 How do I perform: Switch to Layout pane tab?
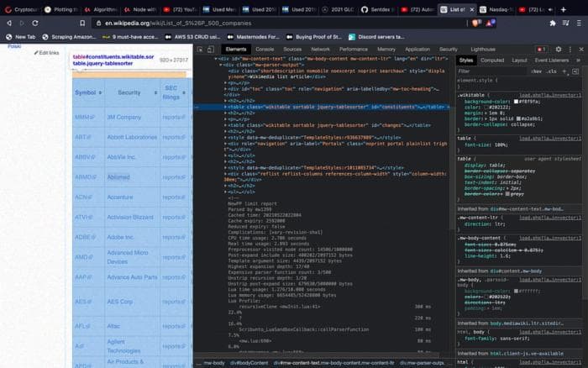coord(519,60)
